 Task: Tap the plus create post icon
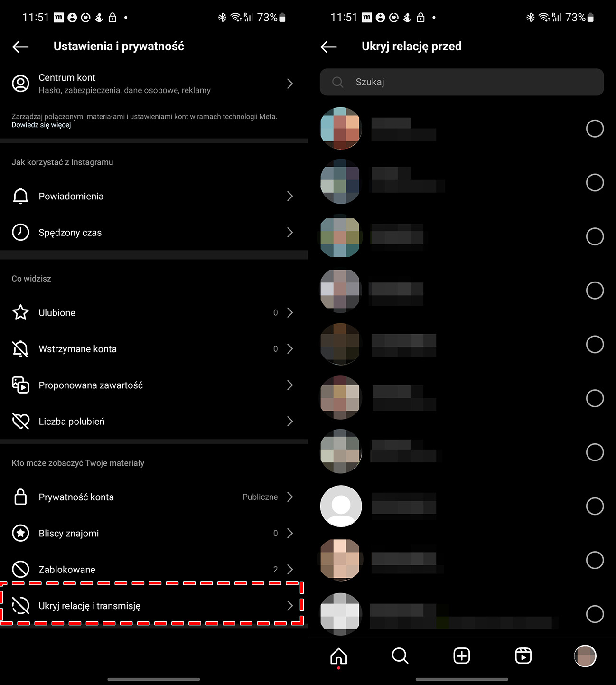(462, 656)
